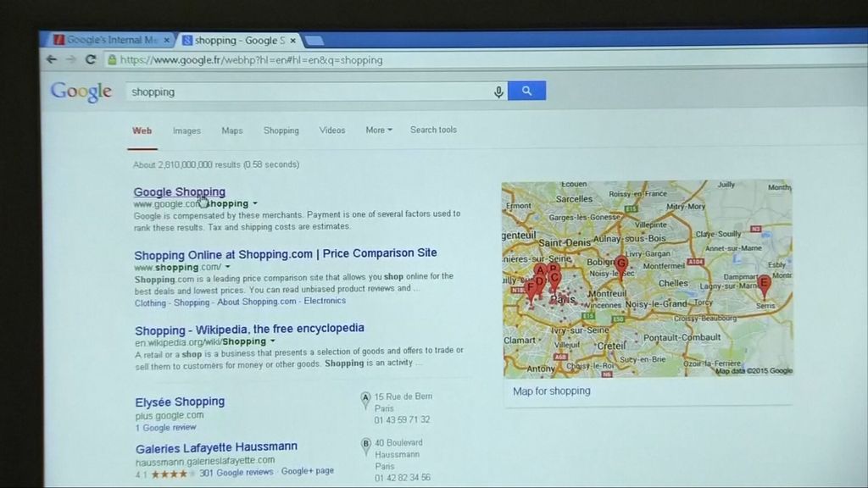Open the Elysée Shopping result
Image resolution: width=868 pixels, height=488 pixels.
click(180, 402)
